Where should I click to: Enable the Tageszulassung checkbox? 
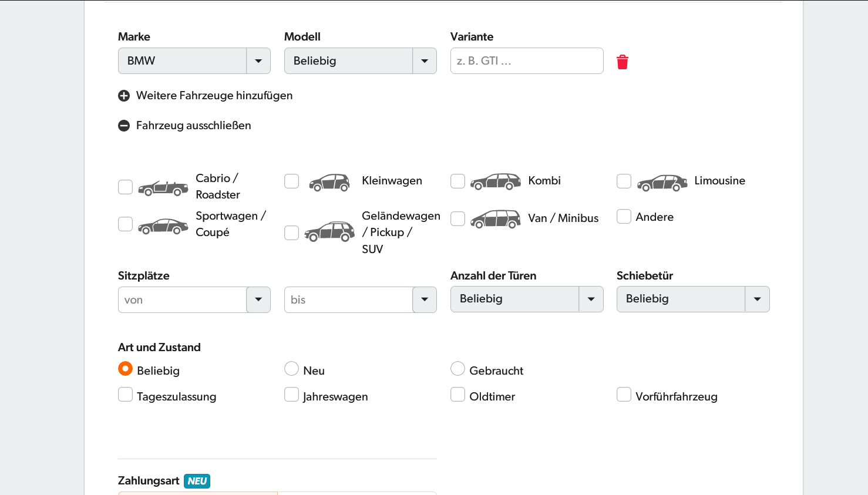pos(126,395)
